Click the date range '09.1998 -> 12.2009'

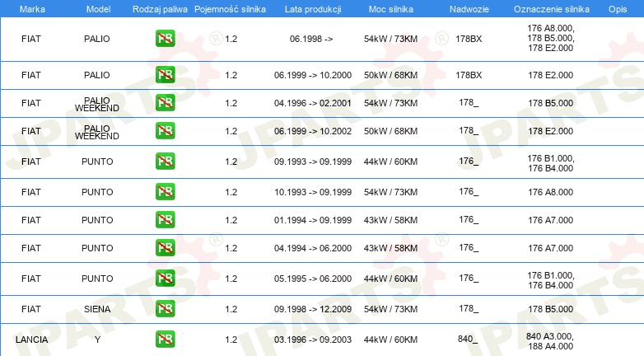point(313,309)
